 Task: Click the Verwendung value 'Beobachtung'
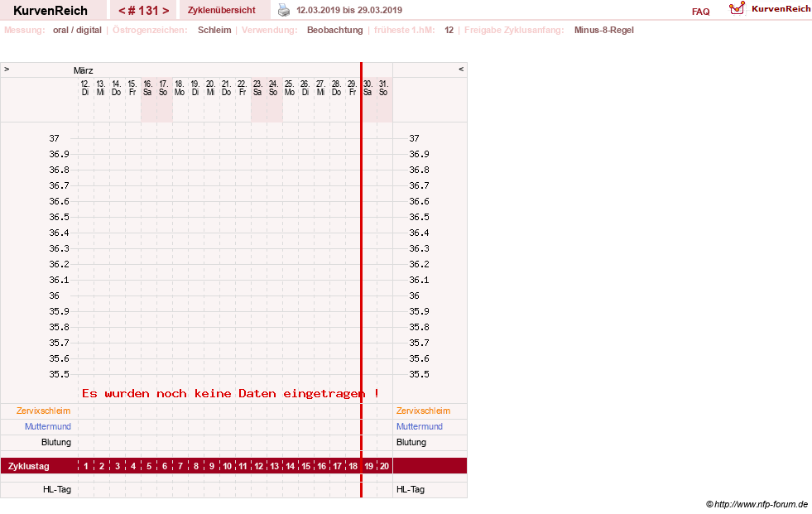coord(335,30)
